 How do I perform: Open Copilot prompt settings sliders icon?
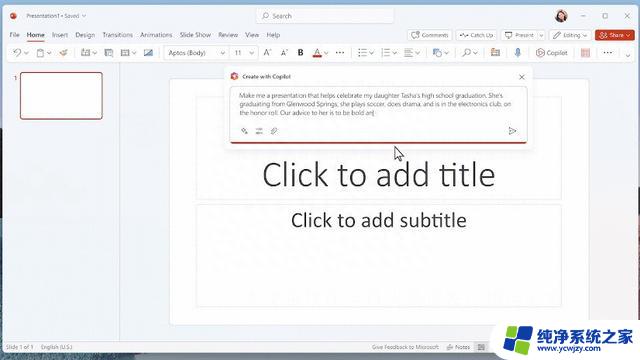coord(259,131)
